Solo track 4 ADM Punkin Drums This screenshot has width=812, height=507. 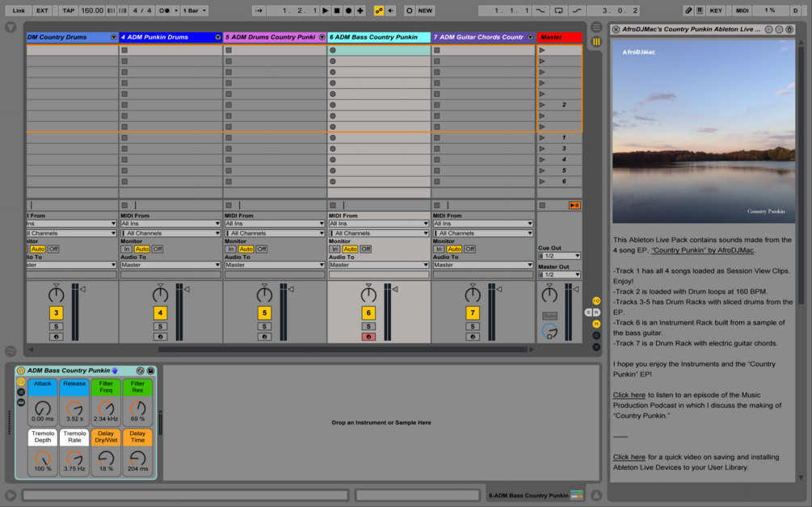160,326
